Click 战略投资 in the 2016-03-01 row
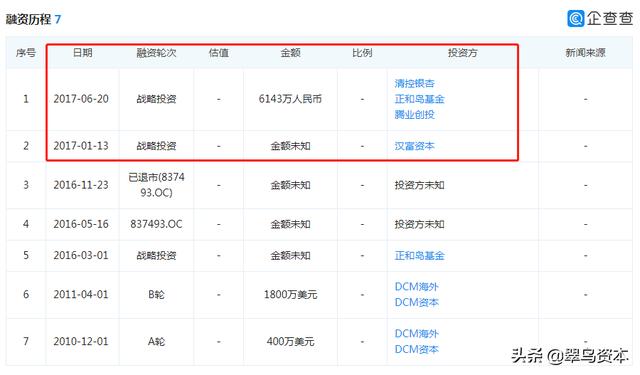640x375 pixels. 156,256
